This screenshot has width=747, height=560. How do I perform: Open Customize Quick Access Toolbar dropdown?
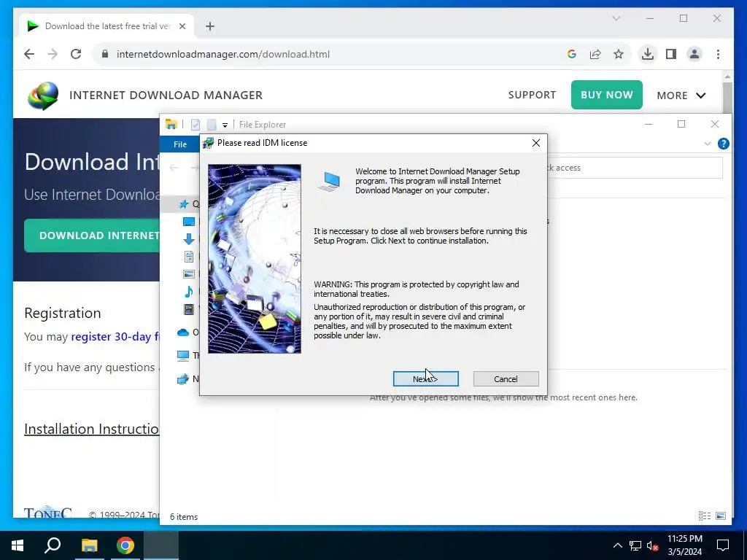tap(225, 125)
